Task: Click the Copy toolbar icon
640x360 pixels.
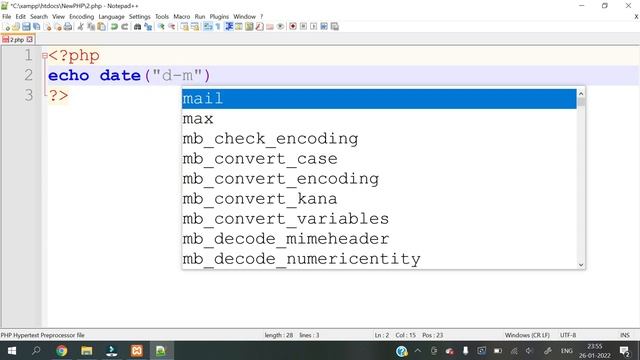Action: (91, 27)
